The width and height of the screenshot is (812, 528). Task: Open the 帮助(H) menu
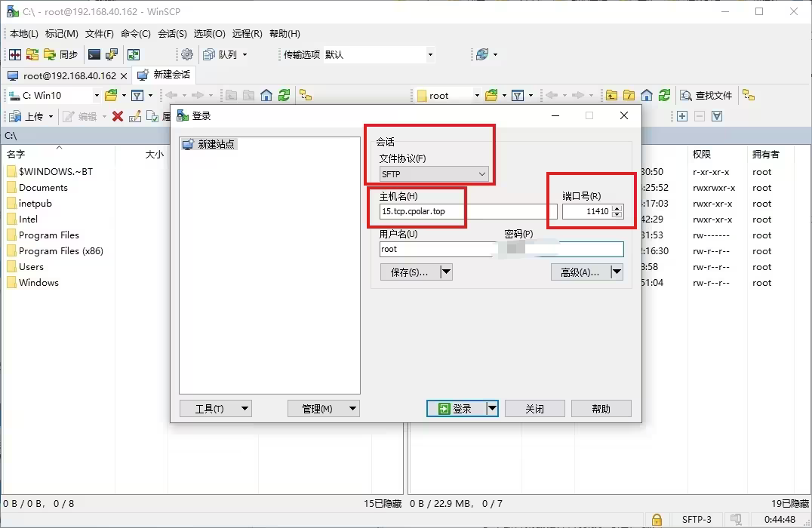(x=285, y=34)
